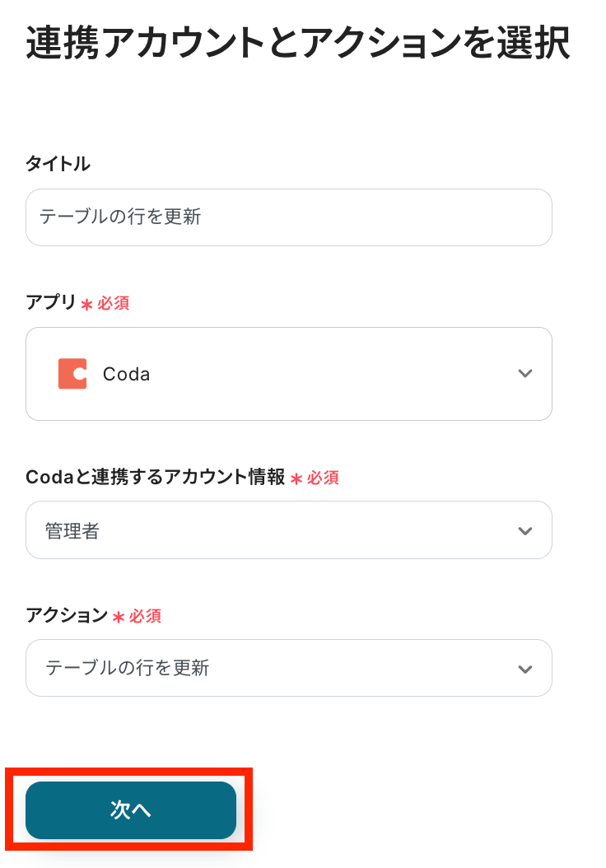Click the Codaと連携するアカウント情報 label
606x868 pixels.
point(156,477)
